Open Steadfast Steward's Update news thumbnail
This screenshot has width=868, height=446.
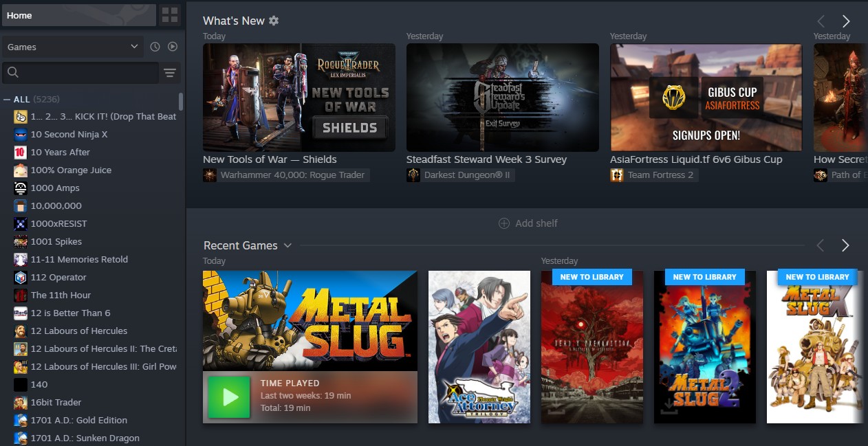click(503, 98)
